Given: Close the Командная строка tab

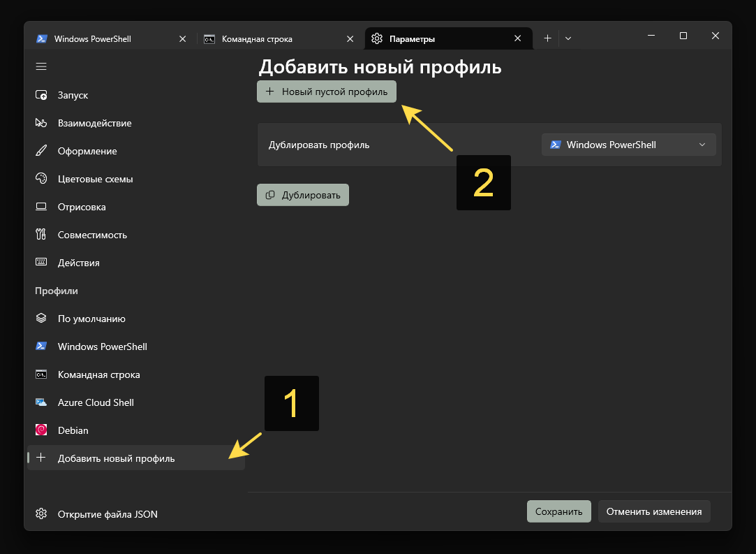Looking at the screenshot, I should tap(350, 38).
